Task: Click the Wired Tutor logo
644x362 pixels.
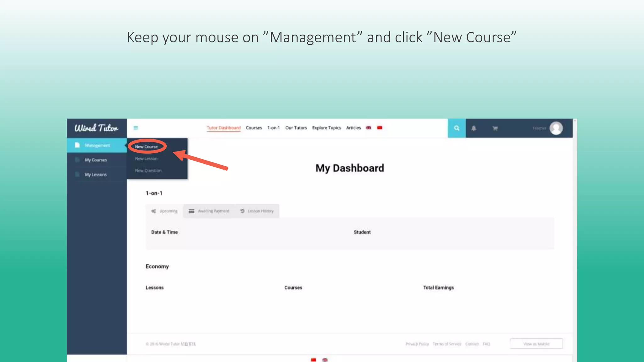Action: click(x=96, y=128)
